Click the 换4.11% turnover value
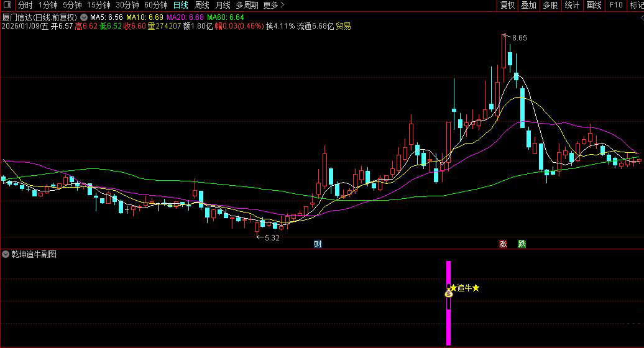The image size is (644, 348). coord(280,26)
